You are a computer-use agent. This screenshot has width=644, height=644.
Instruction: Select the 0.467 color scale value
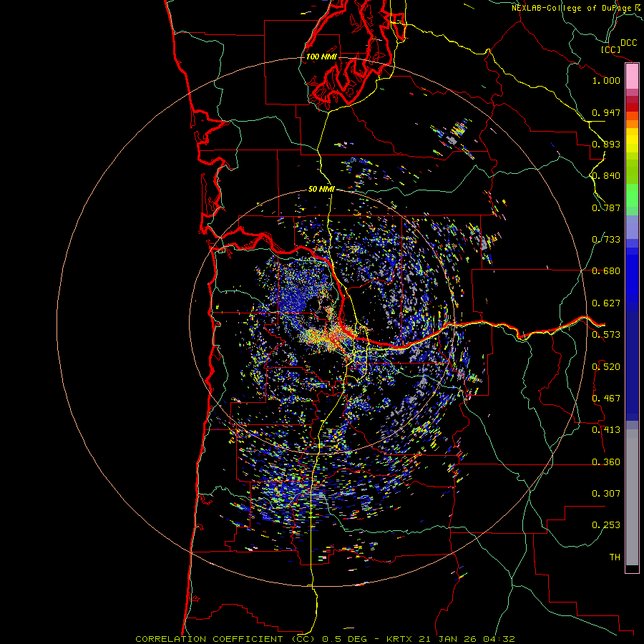point(606,399)
